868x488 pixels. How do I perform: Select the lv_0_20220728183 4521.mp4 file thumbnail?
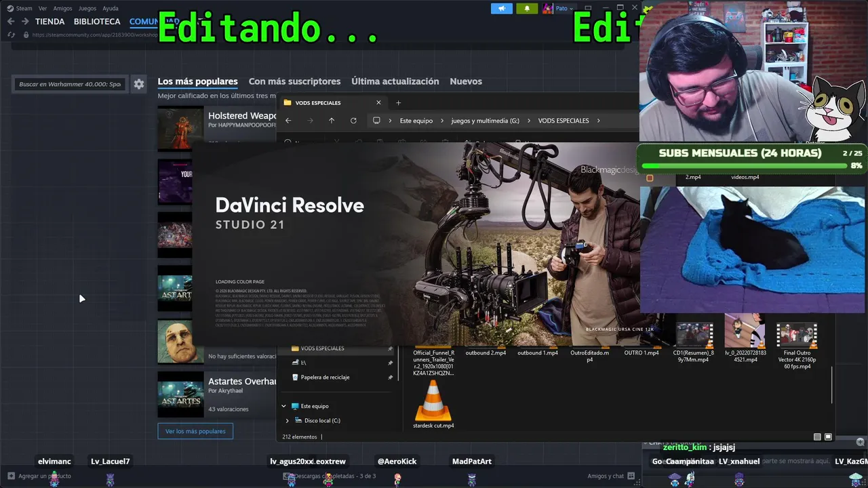click(745, 331)
